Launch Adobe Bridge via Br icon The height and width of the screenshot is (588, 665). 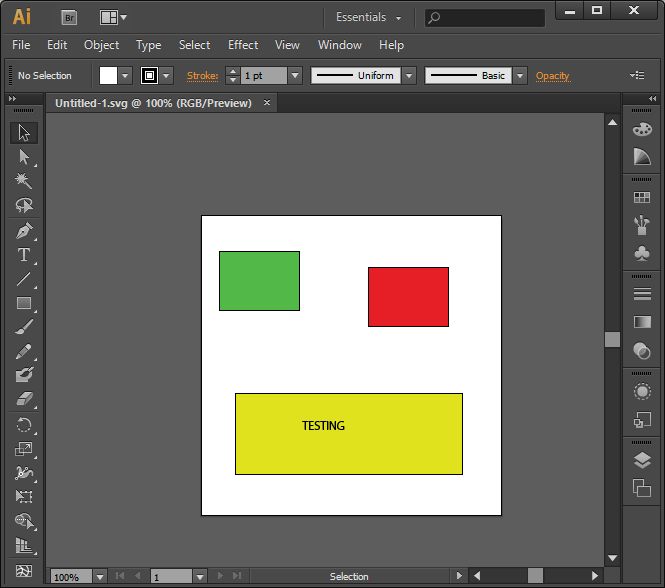tap(69, 17)
